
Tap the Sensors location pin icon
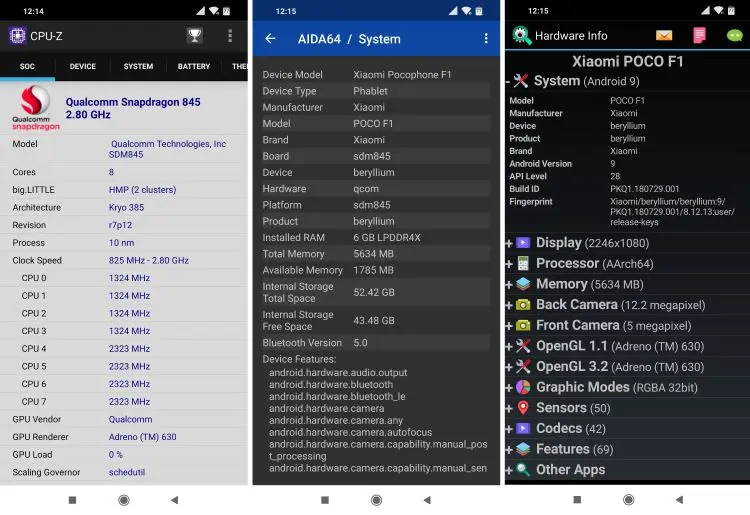pyautogui.click(x=523, y=408)
